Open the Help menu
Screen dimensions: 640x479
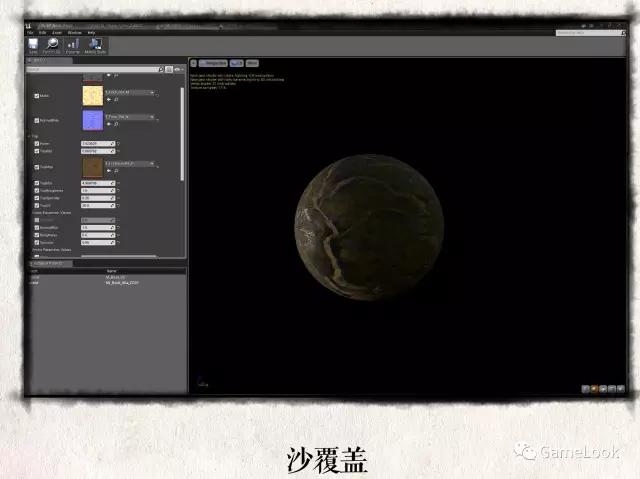pyautogui.click(x=91, y=33)
